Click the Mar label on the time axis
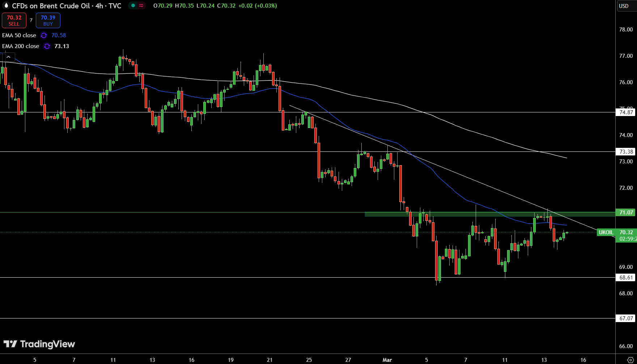This screenshot has height=364, width=637. tap(387, 360)
